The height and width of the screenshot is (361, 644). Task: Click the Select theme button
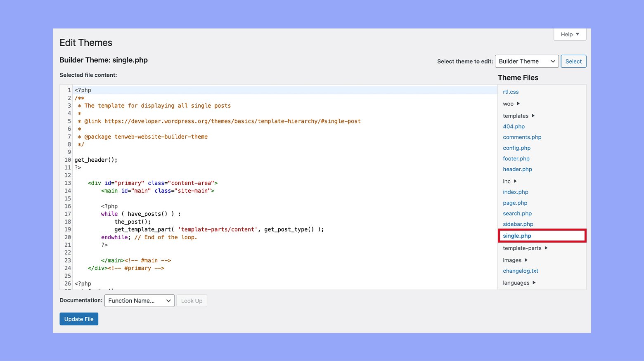[x=573, y=61]
